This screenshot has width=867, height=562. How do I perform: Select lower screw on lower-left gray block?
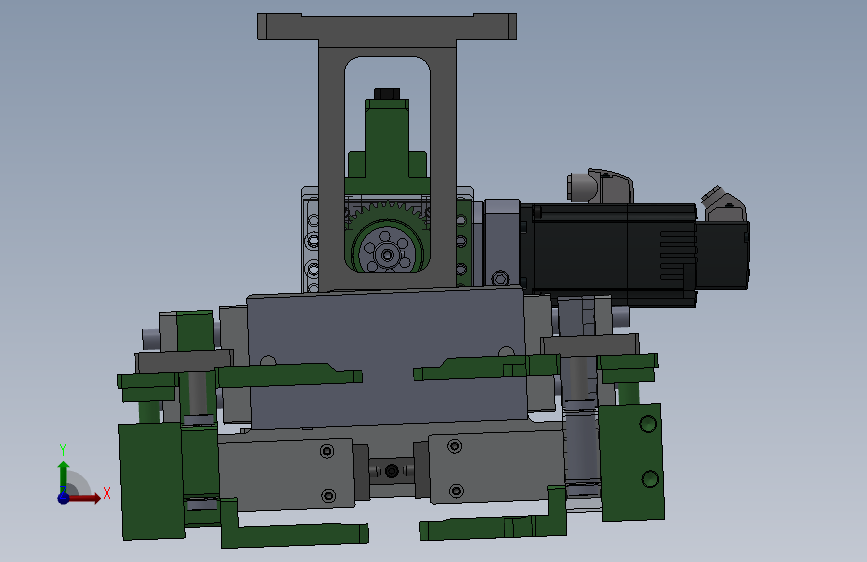pyautogui.click(x=328, y=495)
